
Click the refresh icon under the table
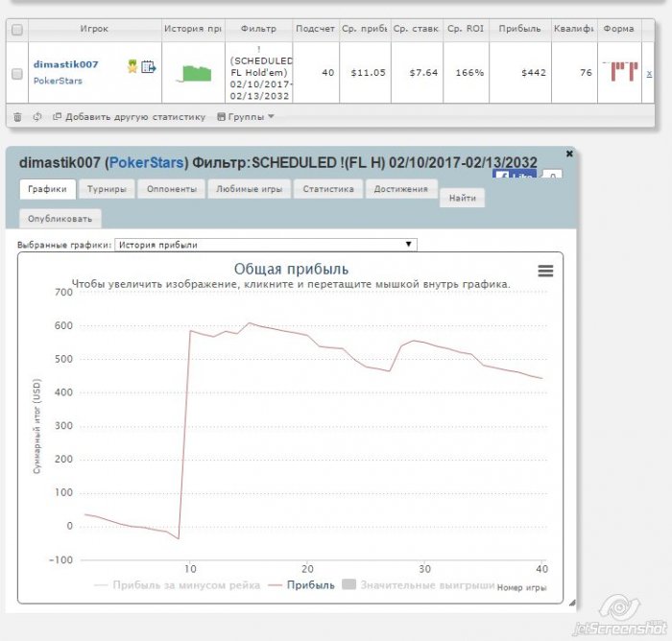point(37,116)
